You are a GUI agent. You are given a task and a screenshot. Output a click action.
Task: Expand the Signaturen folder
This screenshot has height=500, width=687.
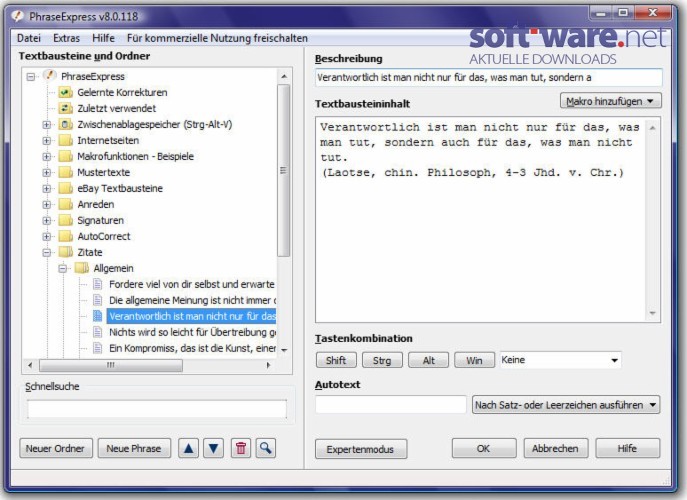[x=46, y=220]
